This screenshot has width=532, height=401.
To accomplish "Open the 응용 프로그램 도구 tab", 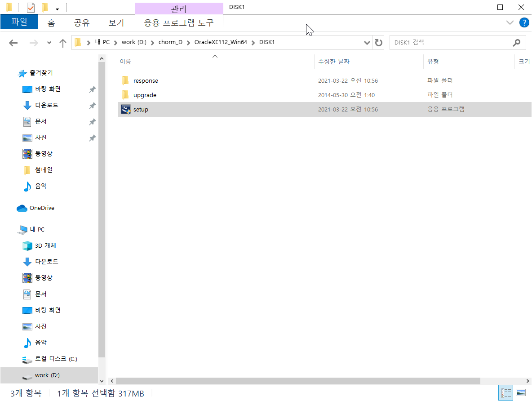I will click(x=179, y=22).
